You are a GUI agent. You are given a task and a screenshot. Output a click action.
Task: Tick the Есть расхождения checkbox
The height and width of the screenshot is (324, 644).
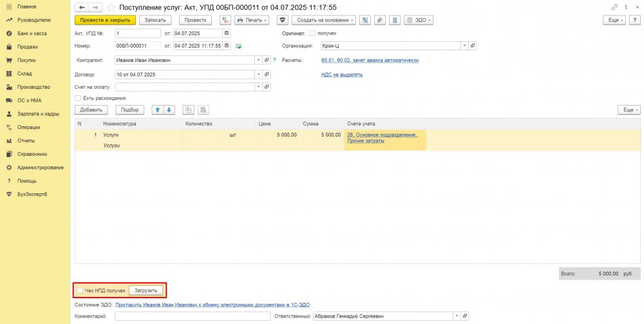78,98
